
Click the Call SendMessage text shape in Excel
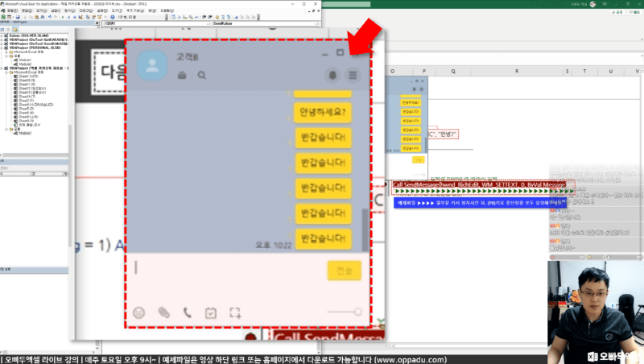tap(479, 184)
